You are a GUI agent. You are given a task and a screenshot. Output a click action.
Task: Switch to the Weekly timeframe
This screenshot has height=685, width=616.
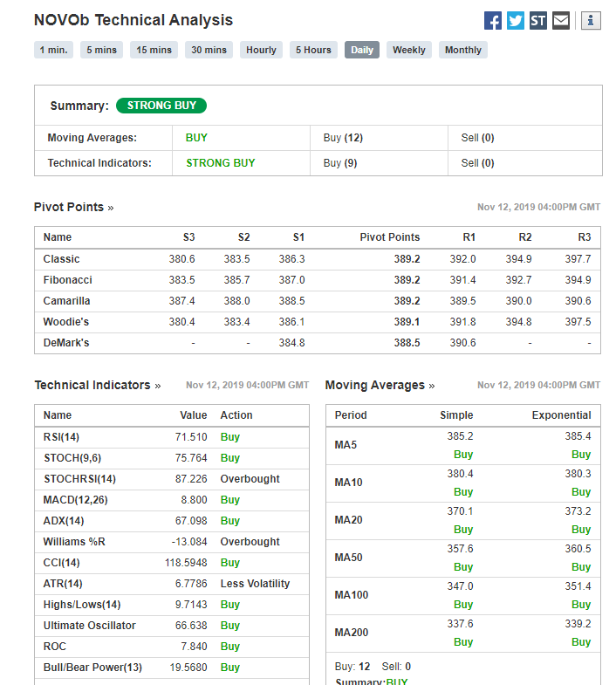click(409, 50)
